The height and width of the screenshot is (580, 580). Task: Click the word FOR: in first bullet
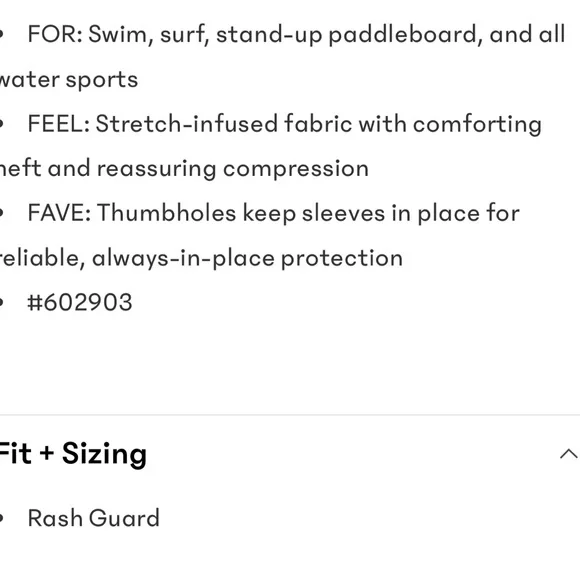(x=55, y=34)
